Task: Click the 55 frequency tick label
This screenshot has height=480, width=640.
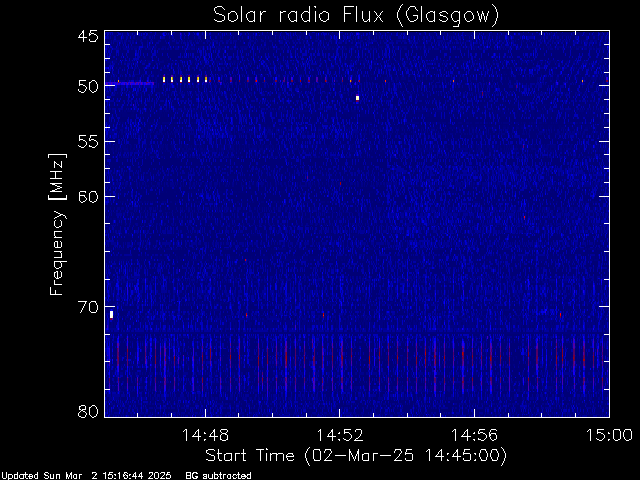Action: [88, 142]
